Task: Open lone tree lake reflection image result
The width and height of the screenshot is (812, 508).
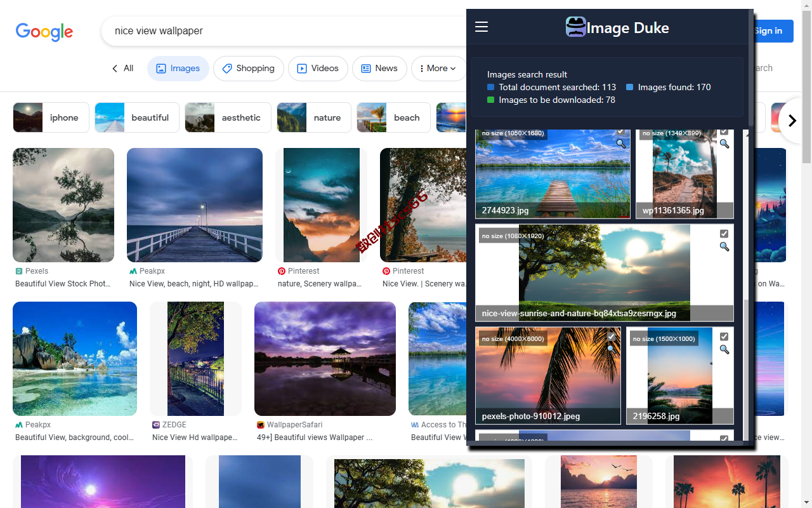Action: tap(63, 205)
